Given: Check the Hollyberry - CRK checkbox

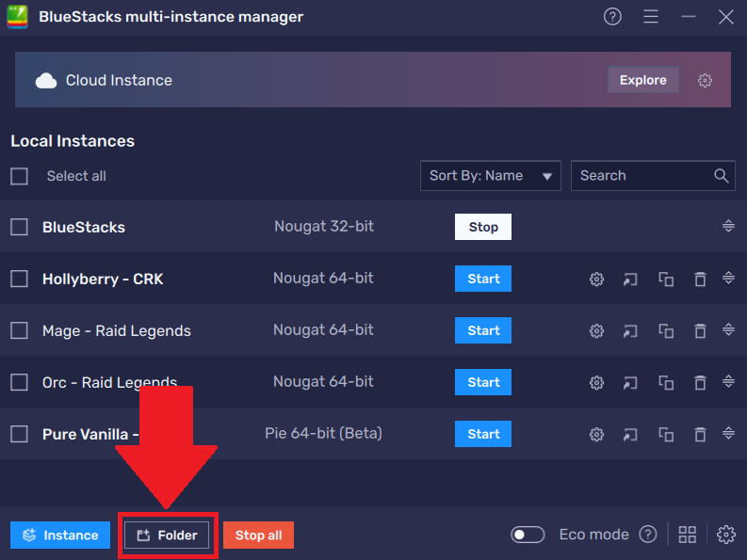Looking at the screenshot, I should pyautogui.click(x=19, y=279).
